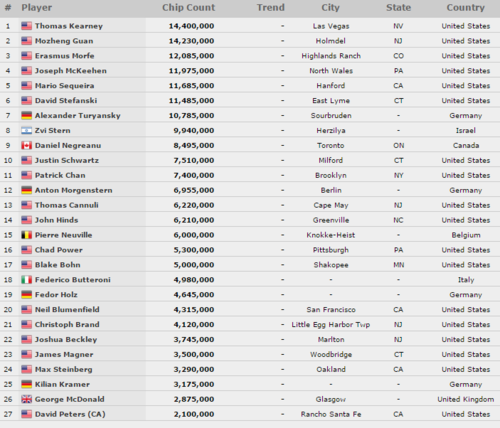Sort by the City column header
This screenshot has height=428, width=500.
click(330, 8)
